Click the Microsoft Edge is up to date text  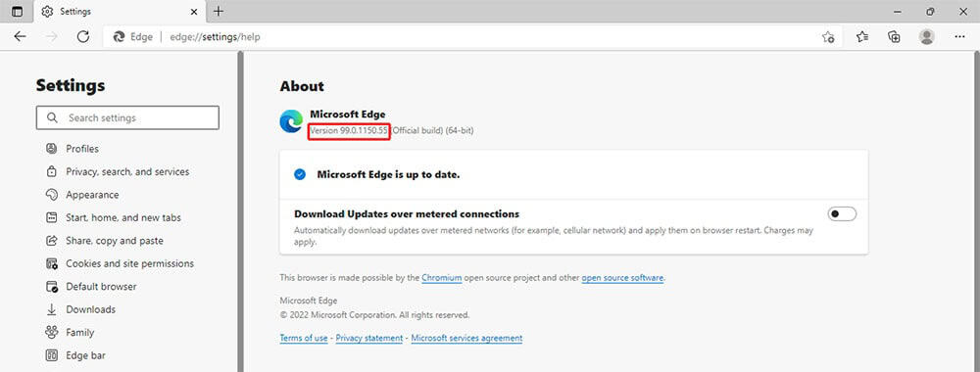click(388, 175)
